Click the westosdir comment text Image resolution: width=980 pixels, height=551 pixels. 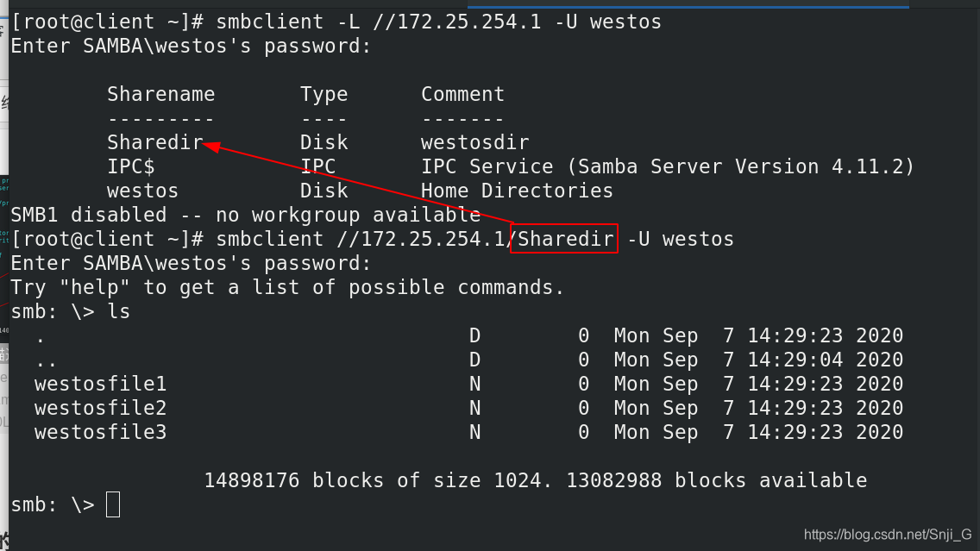[475, 142]
